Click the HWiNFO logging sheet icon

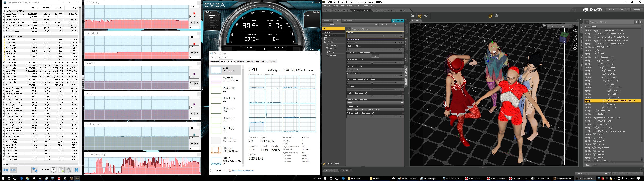coord(61,170)
